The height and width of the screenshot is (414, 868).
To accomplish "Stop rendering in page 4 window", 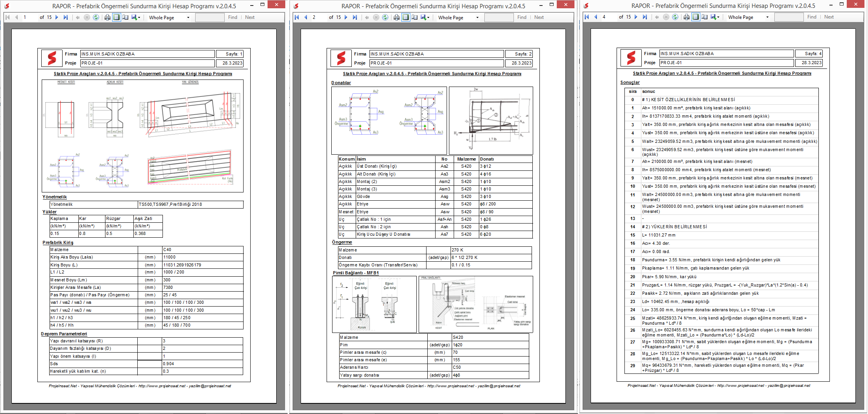I will tap(666, 17).
